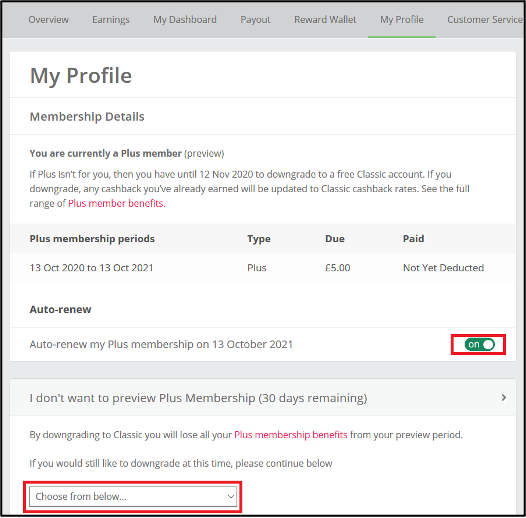
Task: Click the 'Membership Details' section heading
Action: tap(87, 117)
